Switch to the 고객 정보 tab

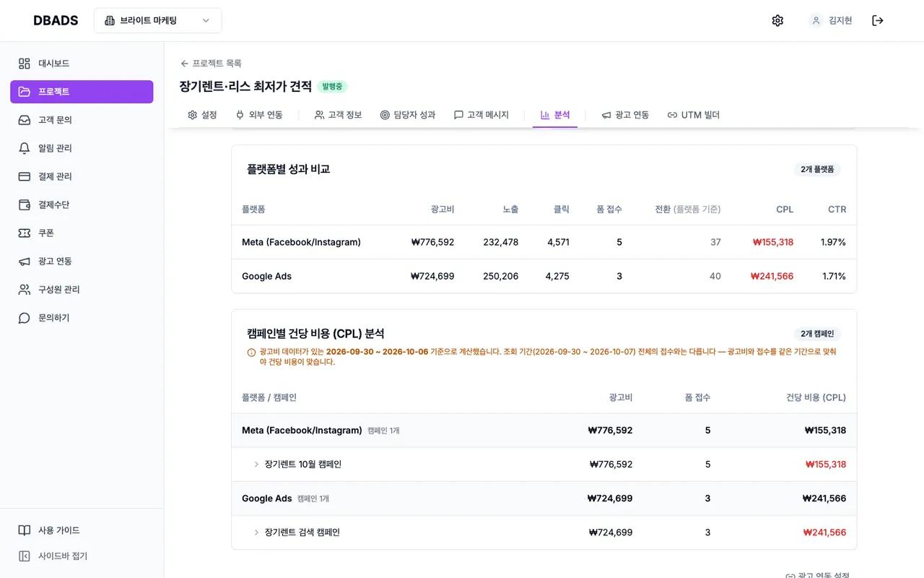click(x=338, y=115)
